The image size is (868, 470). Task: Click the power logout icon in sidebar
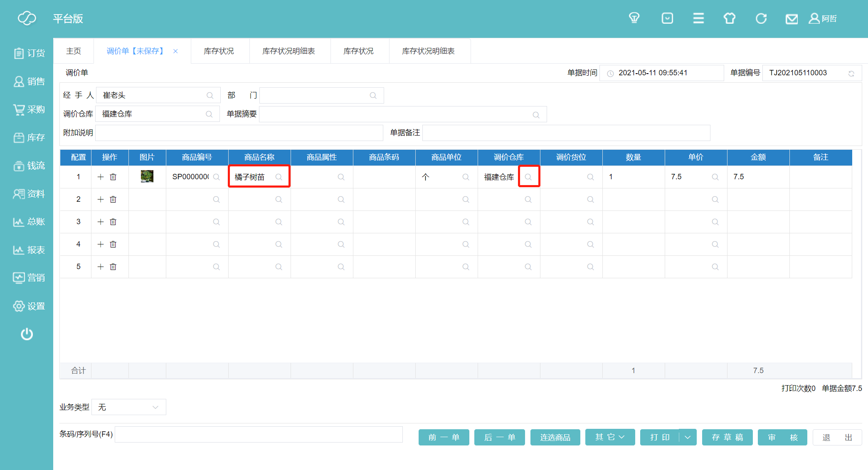click(27, 334)
